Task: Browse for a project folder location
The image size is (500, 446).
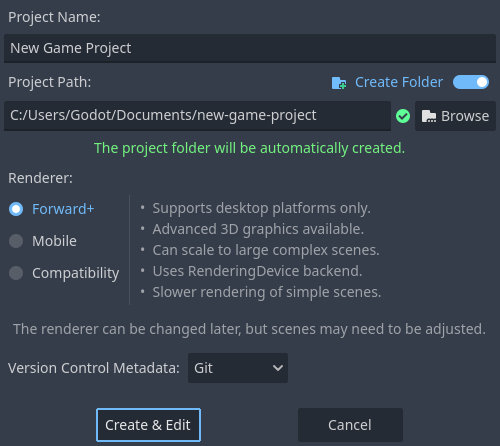Action: point(455,116)
